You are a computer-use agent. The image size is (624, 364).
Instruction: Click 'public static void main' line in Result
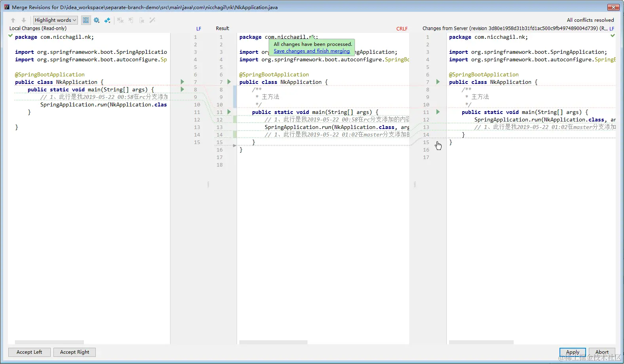click(315, 112)
